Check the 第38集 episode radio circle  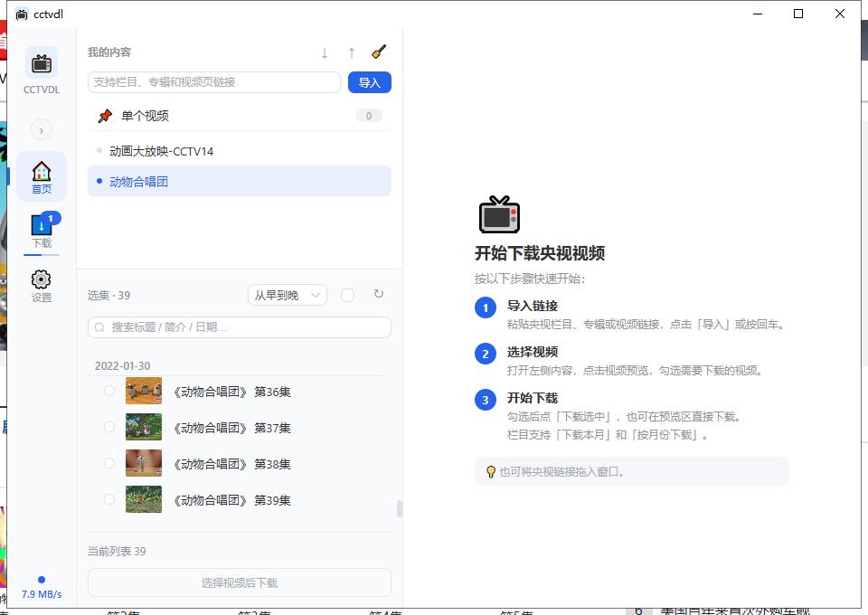[x=109, y=463]
